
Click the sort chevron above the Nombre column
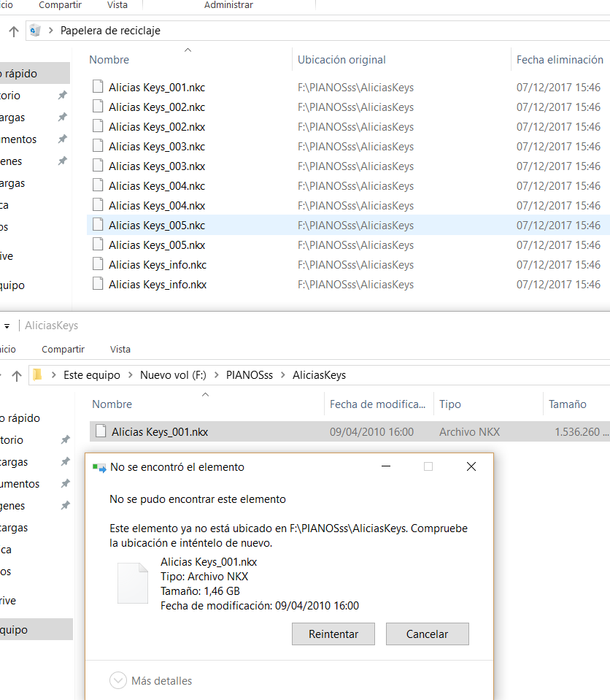(188, 50)
